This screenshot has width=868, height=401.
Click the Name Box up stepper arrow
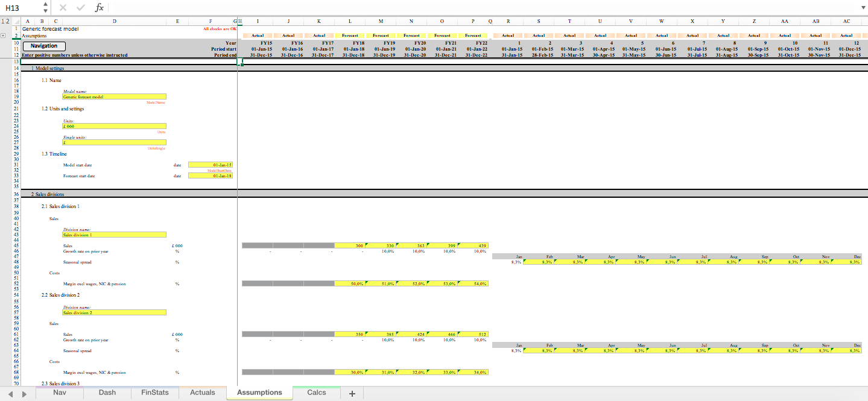pyautogui.click(x=44, y=5)
